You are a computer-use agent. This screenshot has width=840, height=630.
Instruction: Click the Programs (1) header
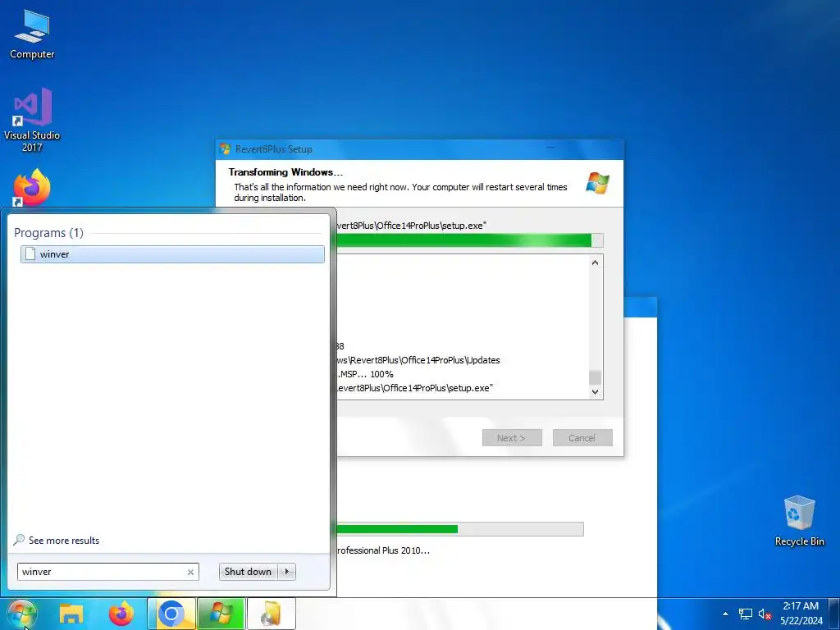[x=48, y=232]
